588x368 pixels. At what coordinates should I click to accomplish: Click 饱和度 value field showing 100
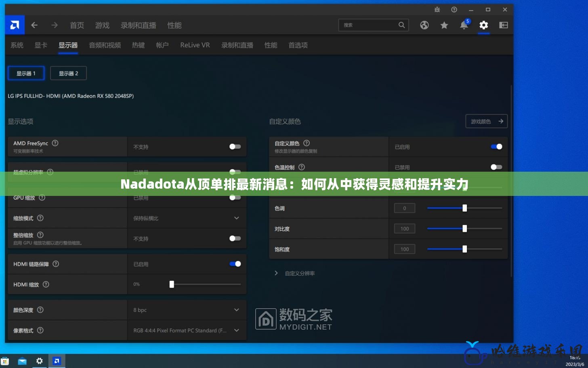[405, 249]
